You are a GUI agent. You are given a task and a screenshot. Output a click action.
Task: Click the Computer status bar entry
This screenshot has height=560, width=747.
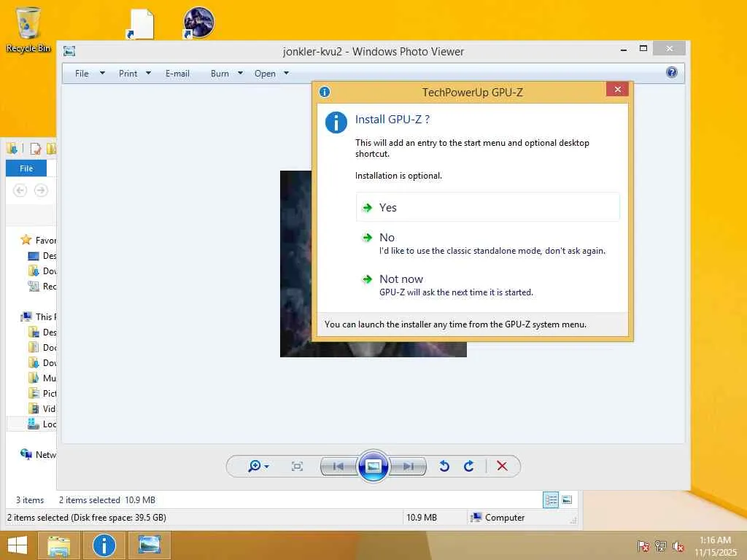497,517
